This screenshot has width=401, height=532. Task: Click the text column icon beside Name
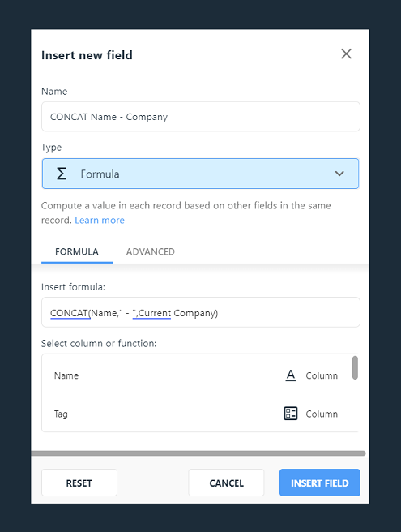coord(291,375)
